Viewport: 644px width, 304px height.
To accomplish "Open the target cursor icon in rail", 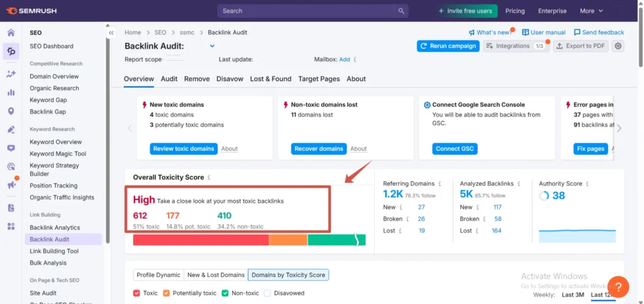I will [x=11, y=167].
